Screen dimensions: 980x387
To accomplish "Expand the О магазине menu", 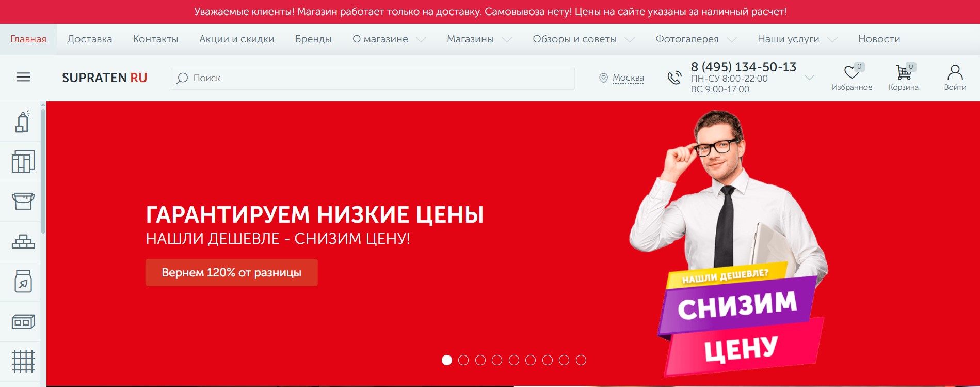I will point(389,39).
